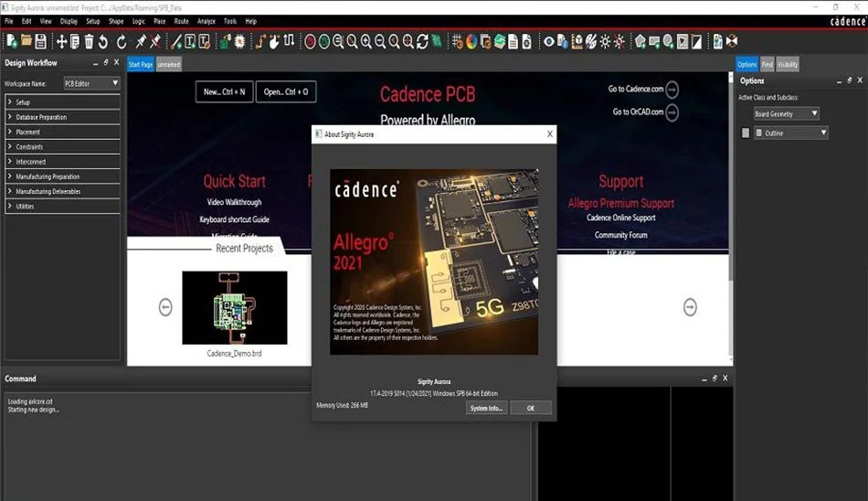Click the Open.. Ctrl + O button

286,92
